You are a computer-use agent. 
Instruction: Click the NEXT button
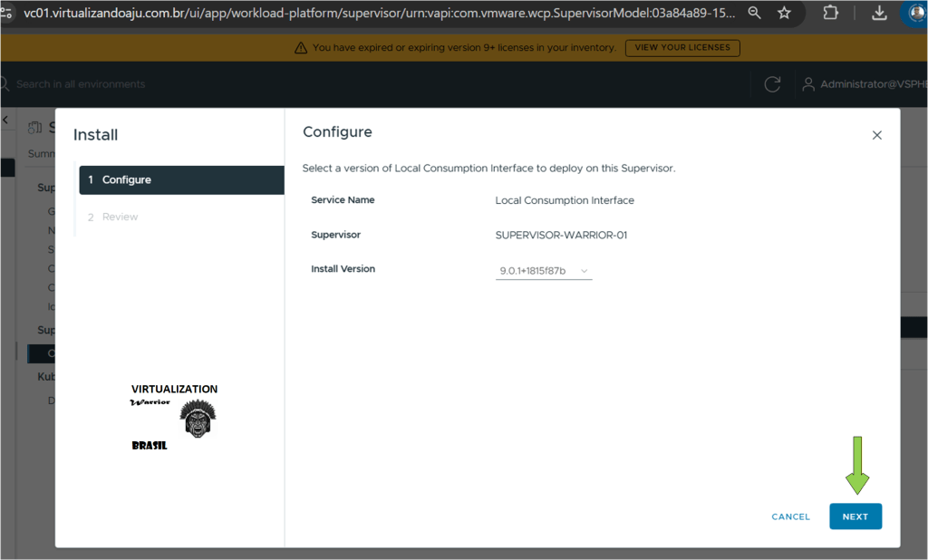855,517
